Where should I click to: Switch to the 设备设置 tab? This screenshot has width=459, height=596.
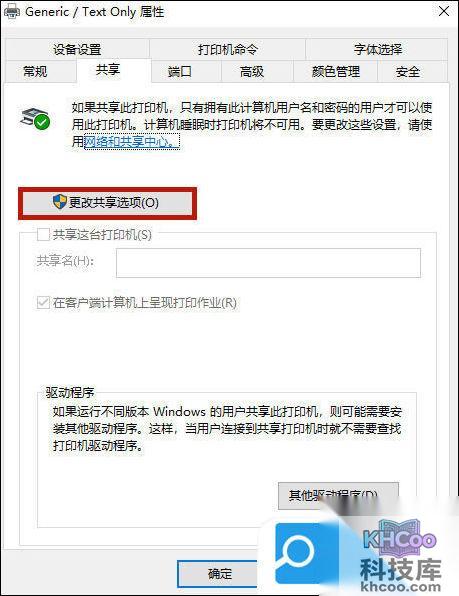(77, 49)
